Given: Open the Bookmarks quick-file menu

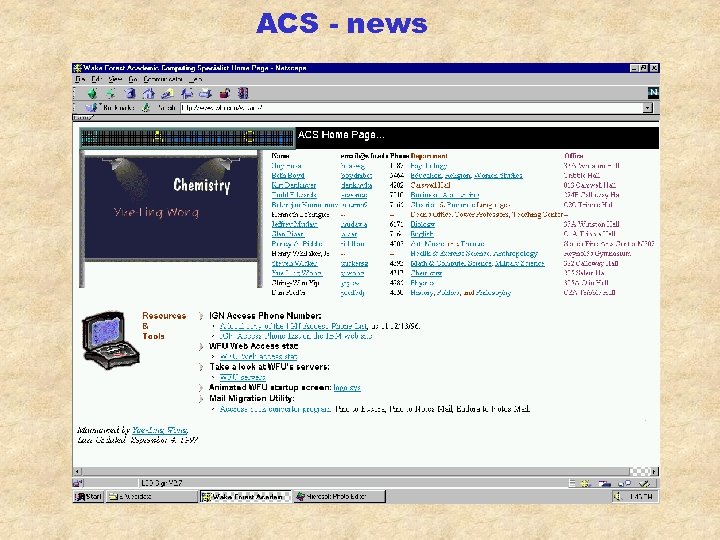Looking at the screenshot, I should tap(110, 108).
